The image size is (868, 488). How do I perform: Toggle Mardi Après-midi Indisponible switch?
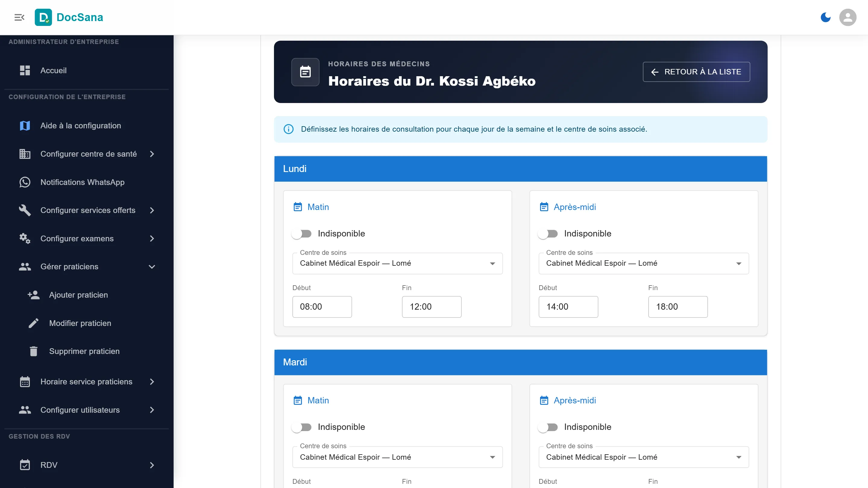[x=548, y=427]
